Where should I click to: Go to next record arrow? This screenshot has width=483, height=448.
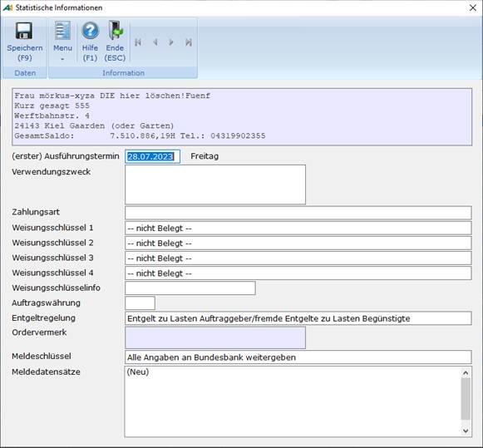171,42
